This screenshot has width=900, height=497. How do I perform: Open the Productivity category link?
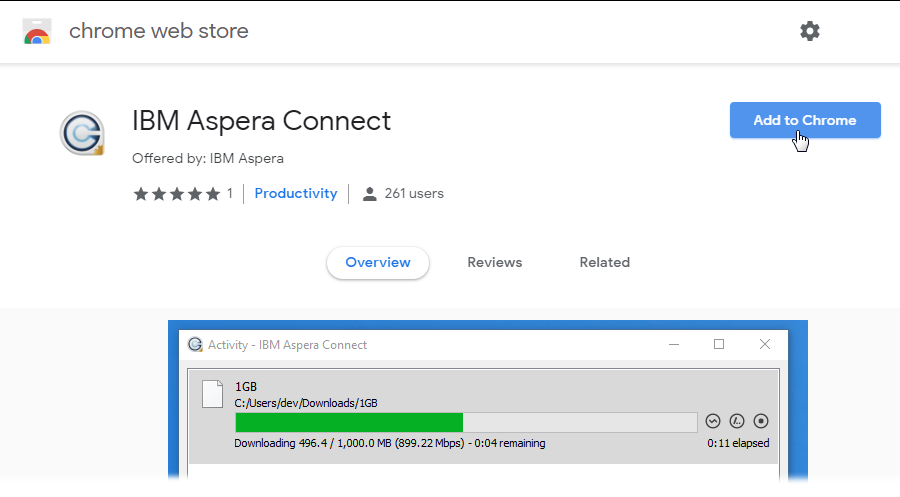(x=295, y=193)
